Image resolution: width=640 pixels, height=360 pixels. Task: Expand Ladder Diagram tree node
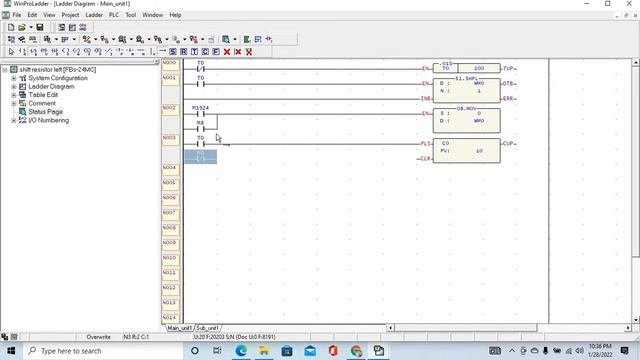14,87
